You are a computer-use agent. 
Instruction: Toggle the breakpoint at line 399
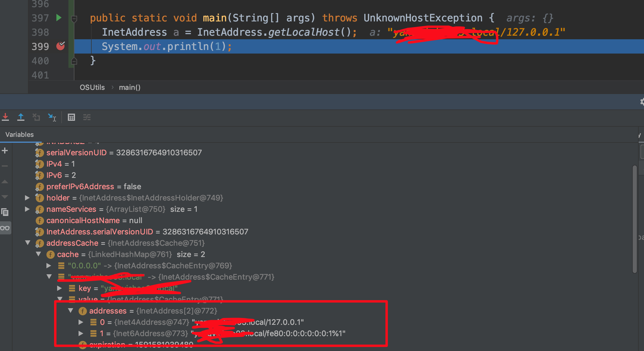click(x=60, y=46)
